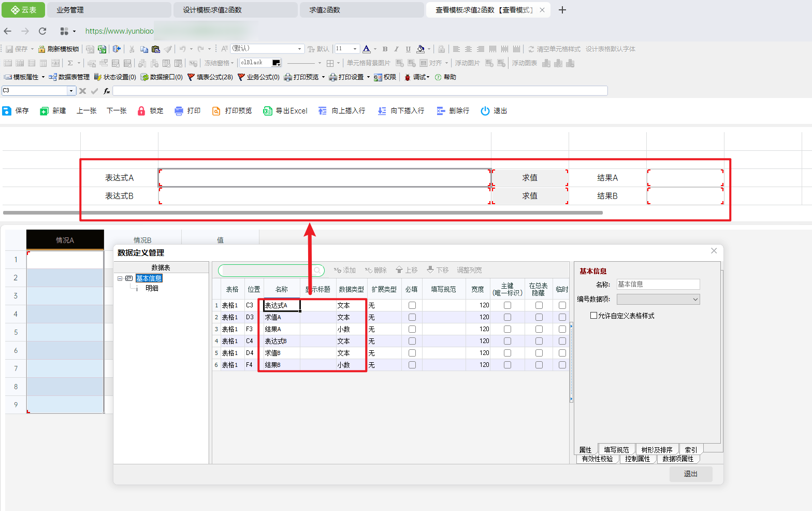
Task: Click the Delete Row (删除行) icon
Action: point(441,111)
